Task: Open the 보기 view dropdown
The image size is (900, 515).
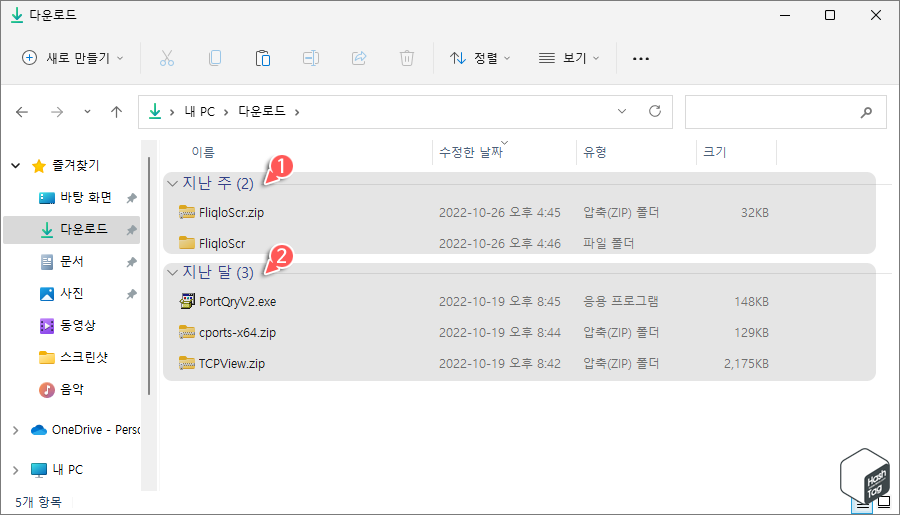Action: 569,58
